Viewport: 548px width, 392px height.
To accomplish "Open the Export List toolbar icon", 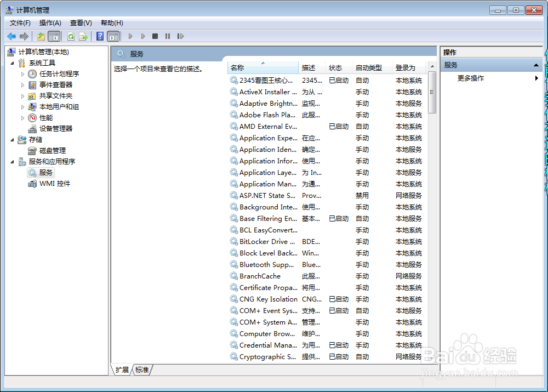I will (x=83, y=36).
